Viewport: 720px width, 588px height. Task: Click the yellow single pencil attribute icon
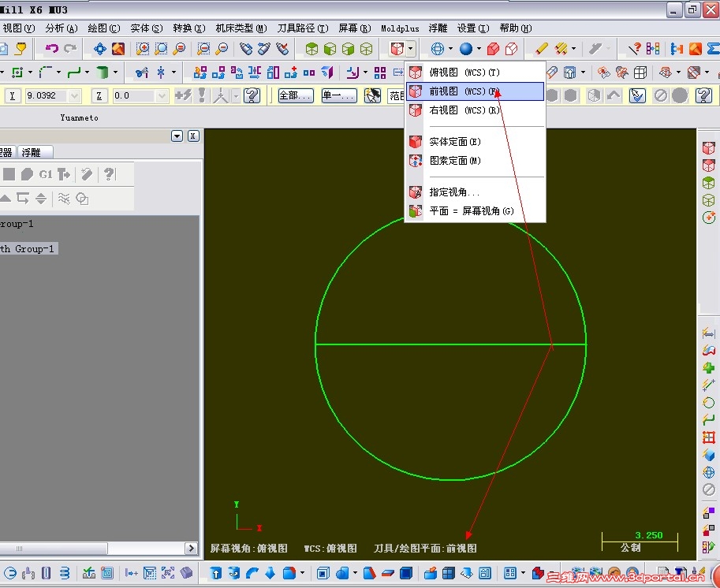pyautogui.click(x=541, y=48)
